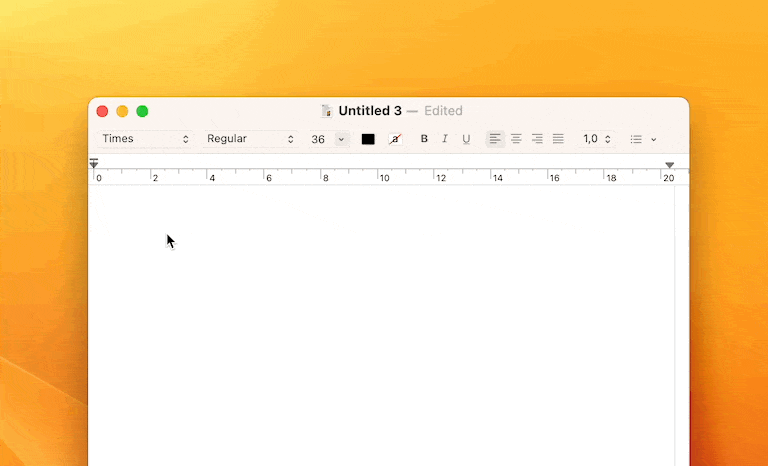768x466 pixels.
Task: Click the black text color swatch
Action: [368, 139]
